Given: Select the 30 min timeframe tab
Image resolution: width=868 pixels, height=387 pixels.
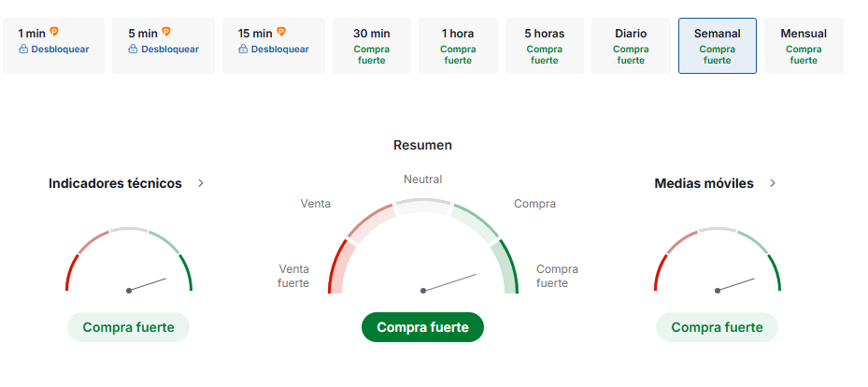Looking at the screenshot, I should pyautogui.click(x=372, y=45).
